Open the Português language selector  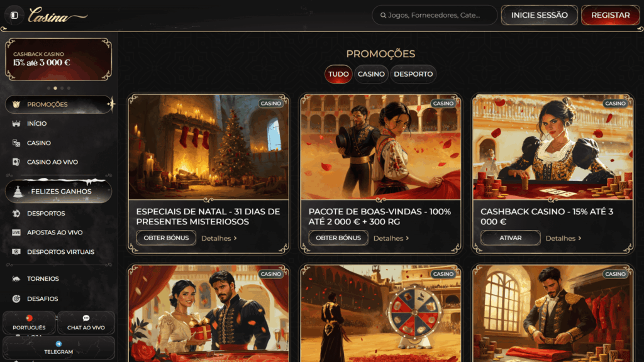[29, 323]
